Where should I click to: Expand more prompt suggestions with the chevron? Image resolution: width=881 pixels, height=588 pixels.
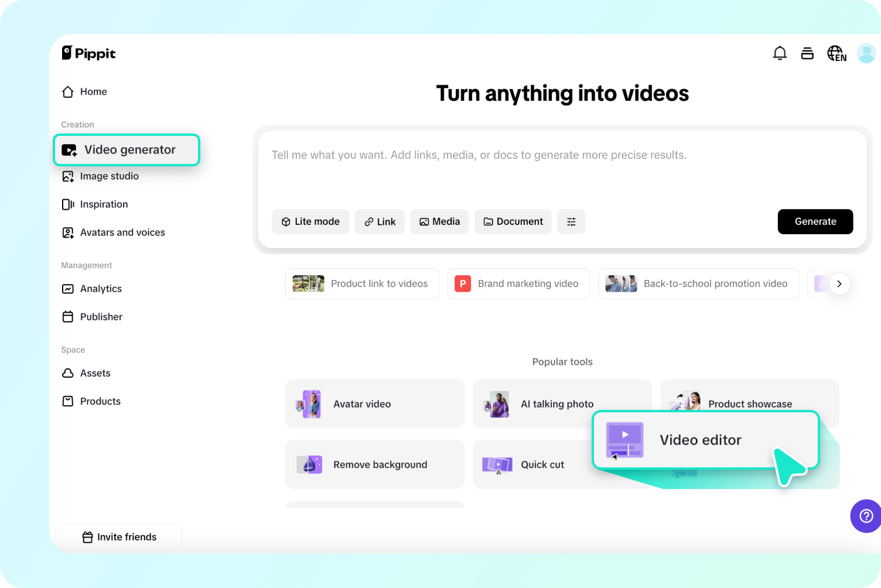coord(839,283)
